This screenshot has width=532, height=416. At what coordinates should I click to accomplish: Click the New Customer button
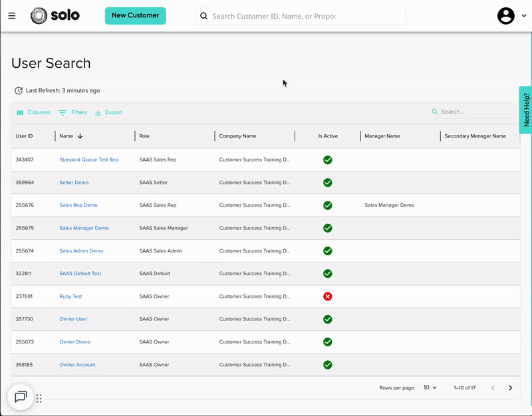135,15
